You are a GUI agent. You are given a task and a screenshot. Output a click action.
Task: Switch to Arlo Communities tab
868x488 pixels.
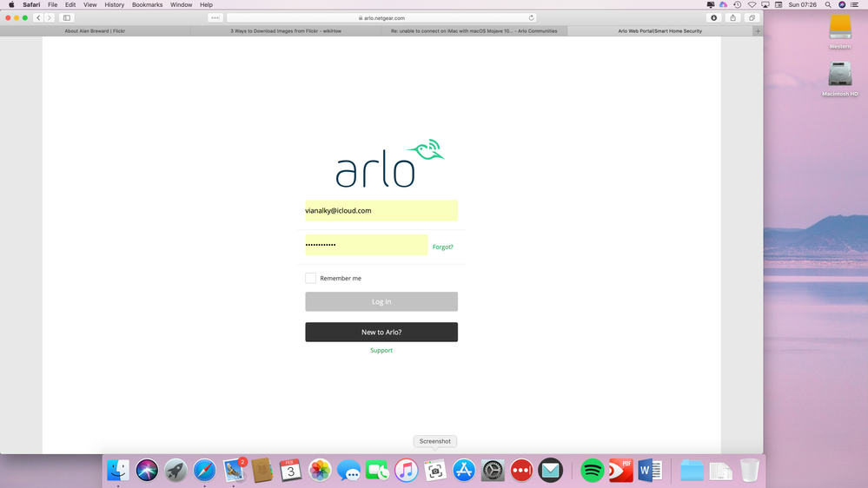(x=474, y=31)
